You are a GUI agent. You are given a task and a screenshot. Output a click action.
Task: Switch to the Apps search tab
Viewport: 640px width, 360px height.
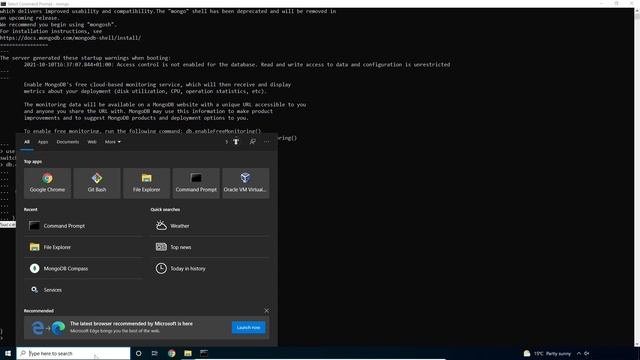(43, 142)
